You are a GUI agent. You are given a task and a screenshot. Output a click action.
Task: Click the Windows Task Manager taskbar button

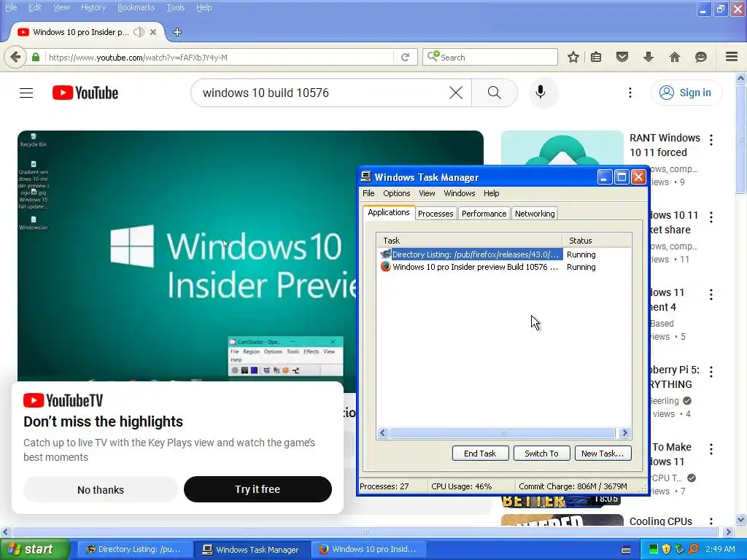(251, 549)
